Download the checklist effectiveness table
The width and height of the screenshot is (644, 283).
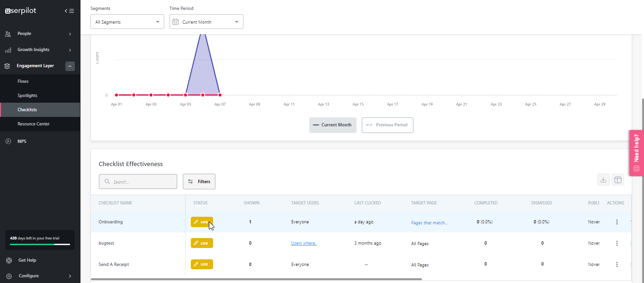click(603, 180)
